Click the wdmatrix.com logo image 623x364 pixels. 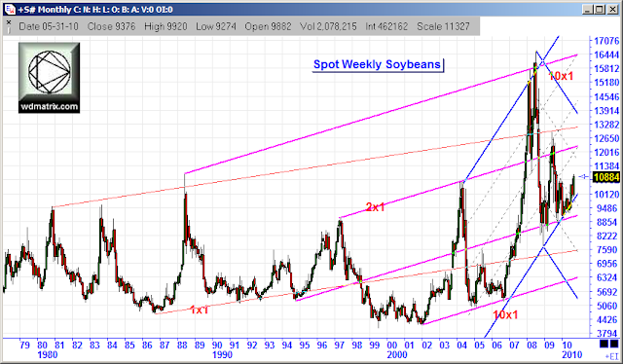pos(49,78)
